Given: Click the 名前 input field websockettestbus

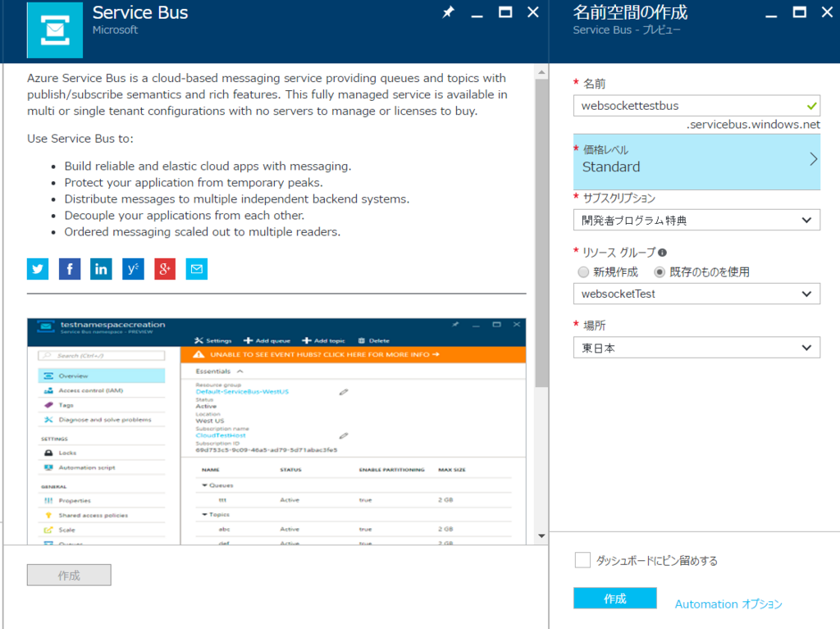Looking at the screenshot, I should [x=696, y=106].
